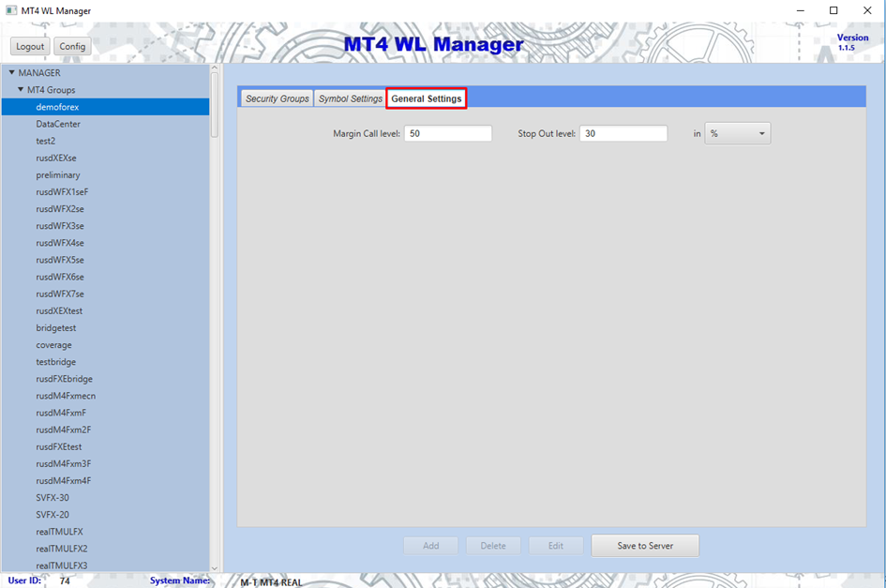The height and width of the screenshot is (588, 886).
Task: Click the Logout button
Action: click(x=30, y=46)
